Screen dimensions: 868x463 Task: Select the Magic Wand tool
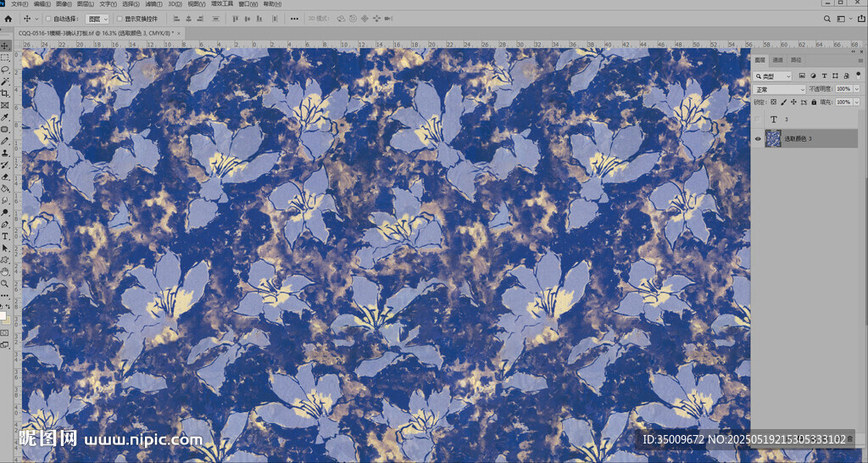(5, 81)
